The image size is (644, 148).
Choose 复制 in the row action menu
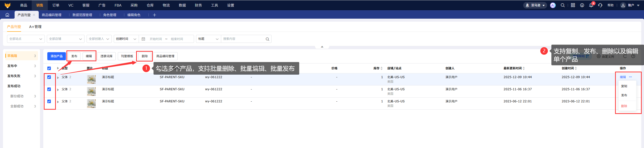click(624, 86)
